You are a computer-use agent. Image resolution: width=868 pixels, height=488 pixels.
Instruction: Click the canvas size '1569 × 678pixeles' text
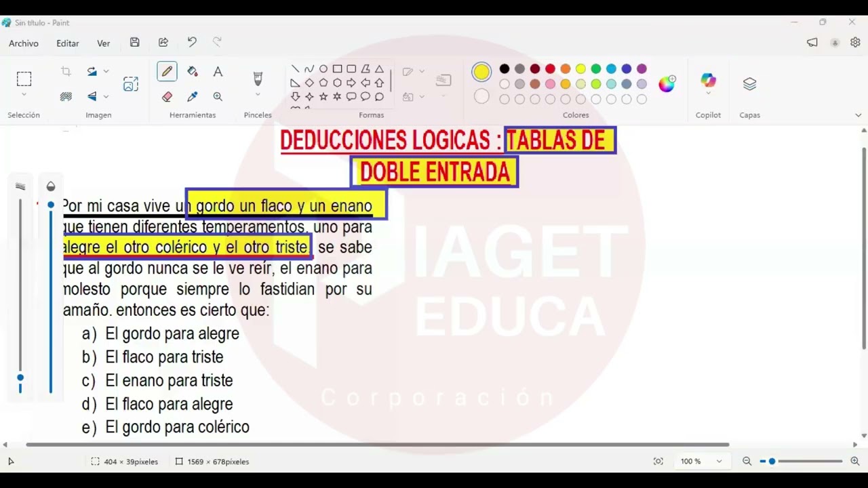coord(218,462)
